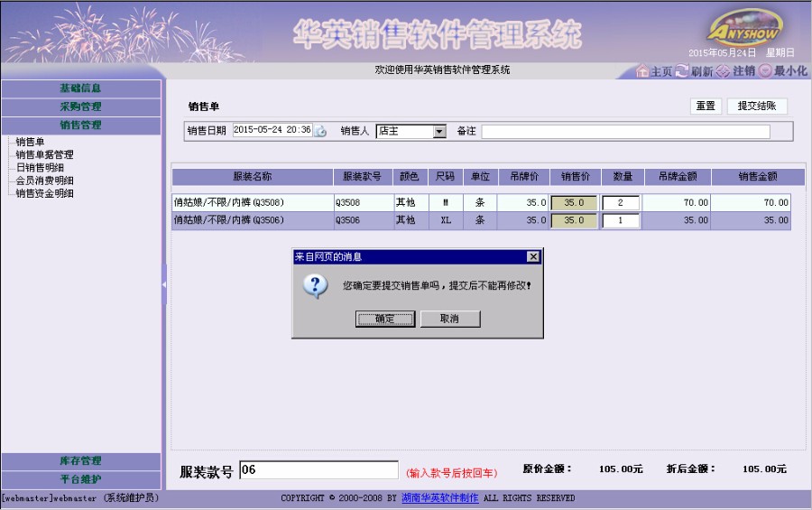
Task: Click the 服装款号 column header
Action: pos(363,177)
